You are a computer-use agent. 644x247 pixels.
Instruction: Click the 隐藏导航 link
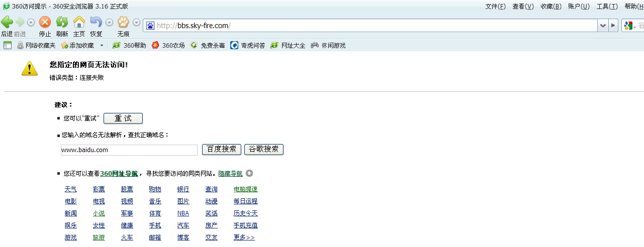click(x=230, y=173)
